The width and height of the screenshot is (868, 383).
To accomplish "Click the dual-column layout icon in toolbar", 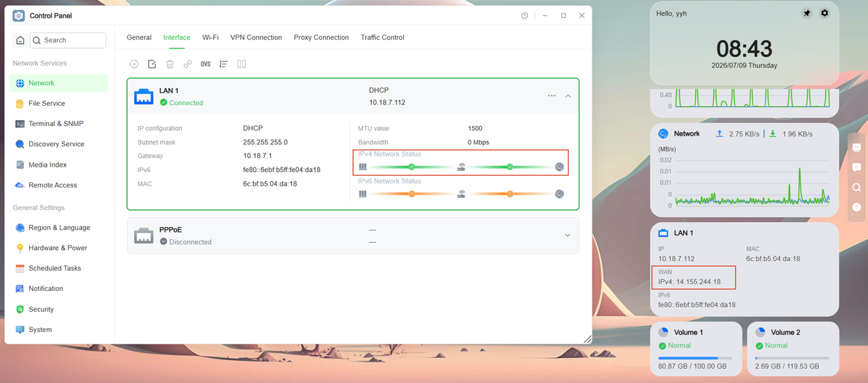I will (242, 64).
